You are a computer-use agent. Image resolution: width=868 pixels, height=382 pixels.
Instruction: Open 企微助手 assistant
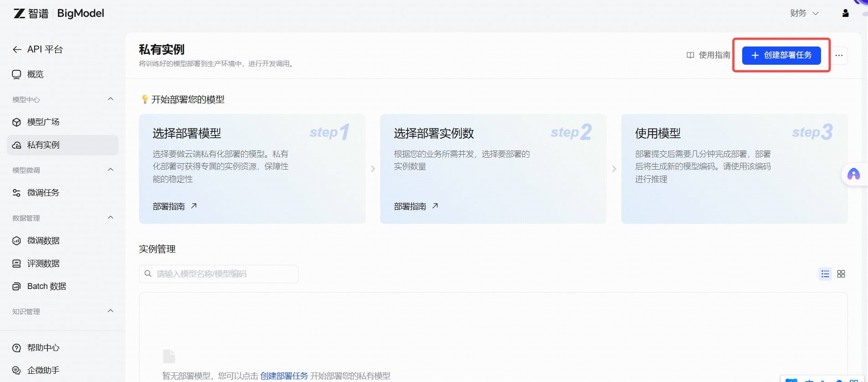[43, 370]
